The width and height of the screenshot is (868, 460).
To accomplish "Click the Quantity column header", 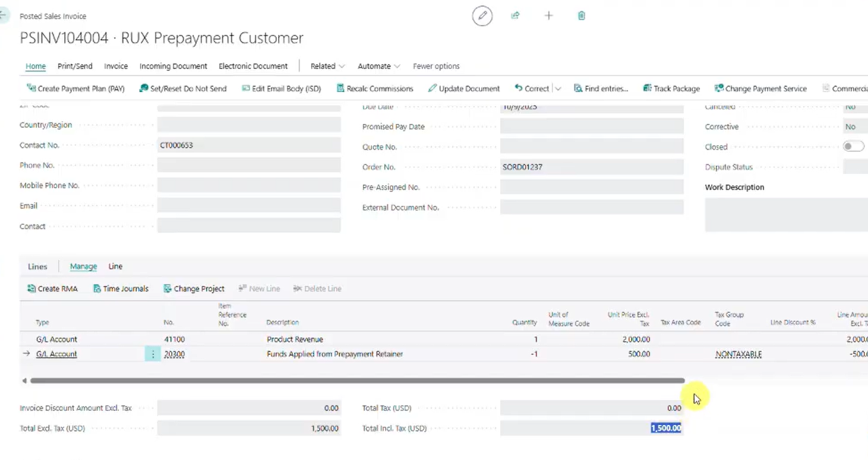I will click(525, 323).
